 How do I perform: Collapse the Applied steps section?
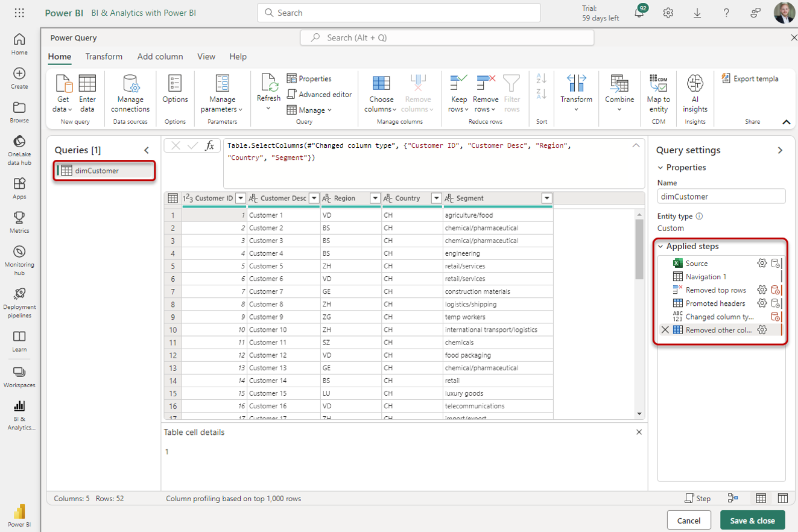point(660,246)
